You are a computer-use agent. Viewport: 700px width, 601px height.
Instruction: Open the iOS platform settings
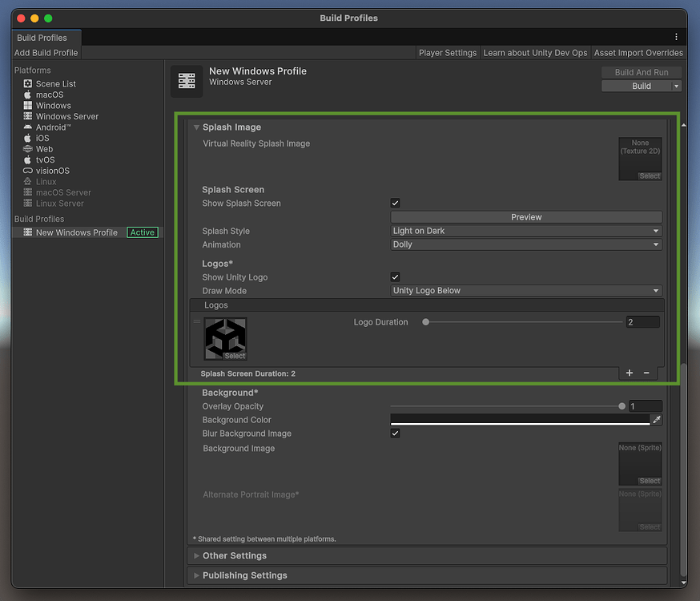point(42,138)
